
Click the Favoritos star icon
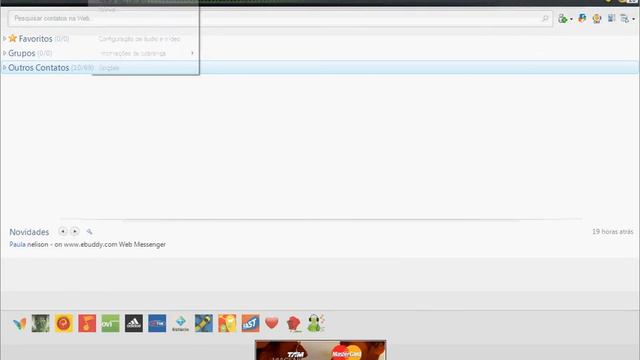point(13,38)
